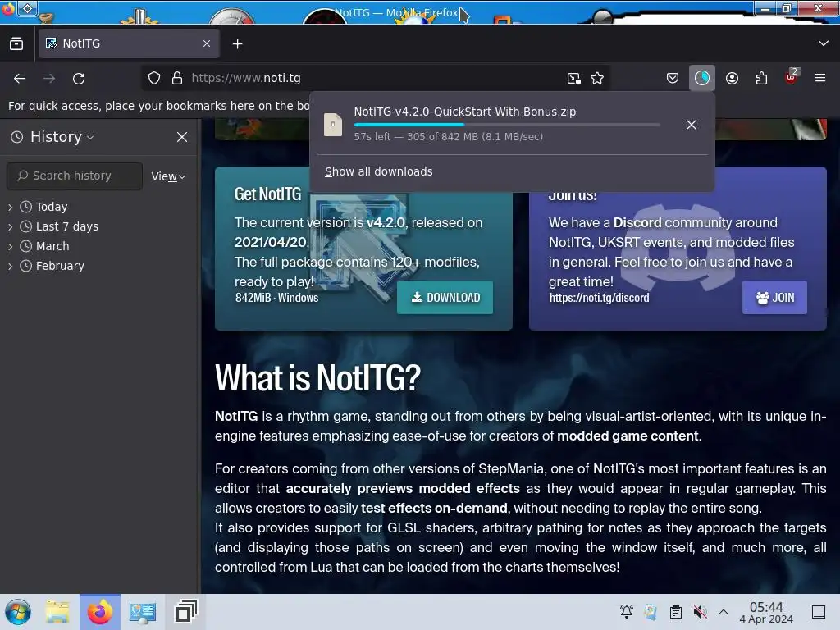The height and width of the screenshot is (630, 840).
Task: Reload the current page
Action: click(79, 79)
